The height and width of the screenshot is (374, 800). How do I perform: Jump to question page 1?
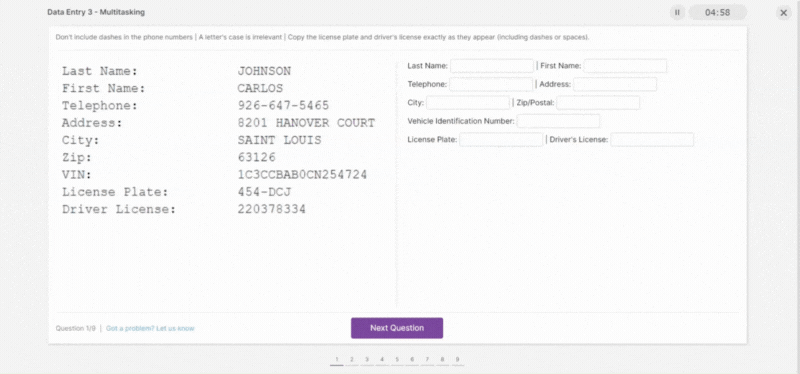(x=336, y=360)
